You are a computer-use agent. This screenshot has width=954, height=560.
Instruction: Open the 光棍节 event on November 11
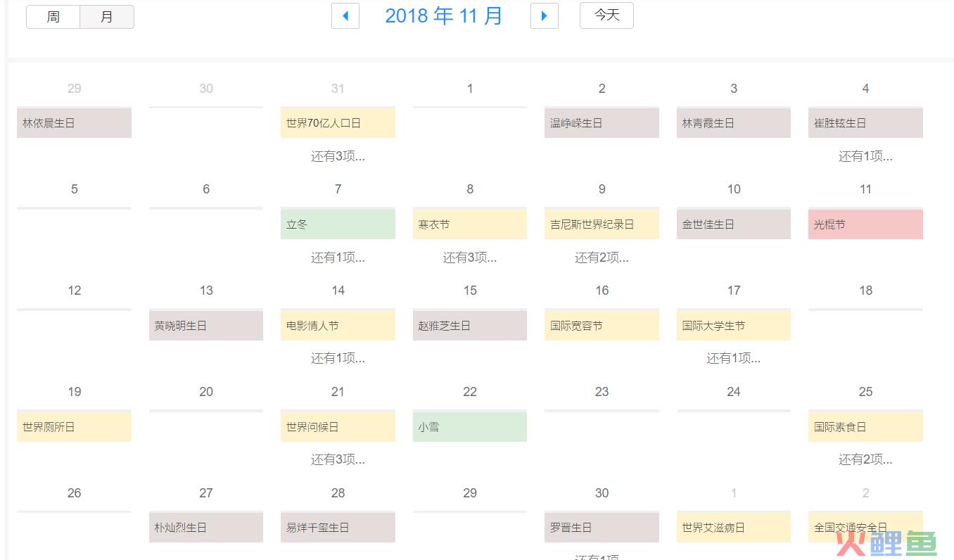click(x=865, y=224)
